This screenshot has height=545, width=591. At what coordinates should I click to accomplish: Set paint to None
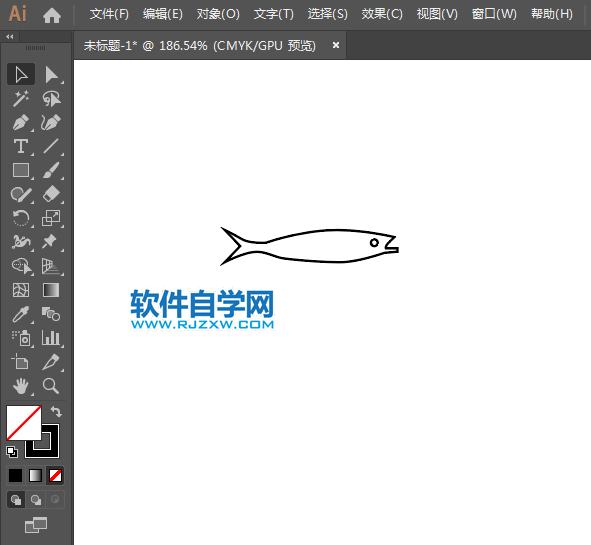point(55,476)
